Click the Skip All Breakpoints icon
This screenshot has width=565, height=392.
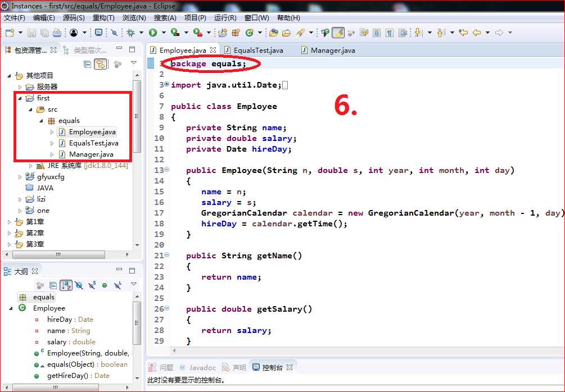tap(114, 33)
